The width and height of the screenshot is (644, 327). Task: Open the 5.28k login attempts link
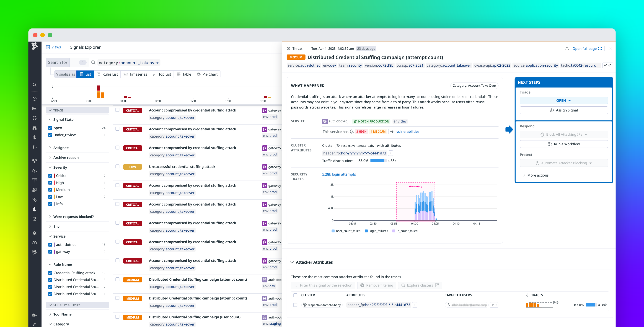[x=339, y=174]
